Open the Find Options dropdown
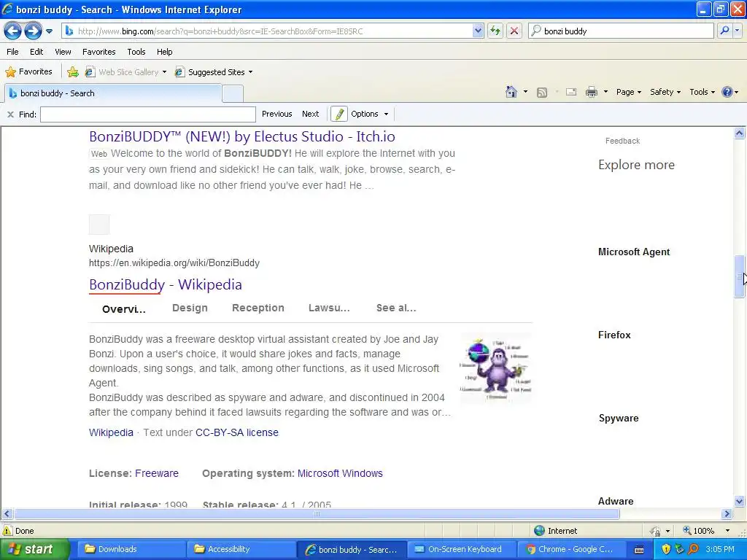Image resolution: width=747 pixels, height=560 pixels. [370, 114]
